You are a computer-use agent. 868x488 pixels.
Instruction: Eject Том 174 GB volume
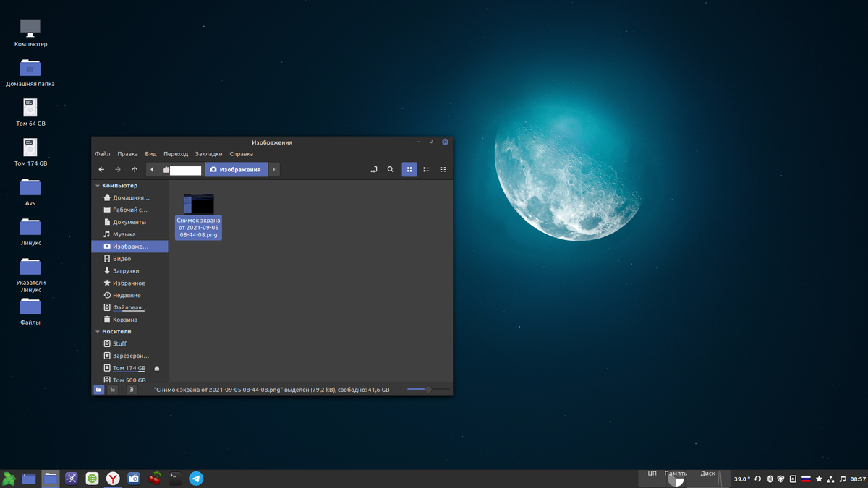[x=157, y=369]
